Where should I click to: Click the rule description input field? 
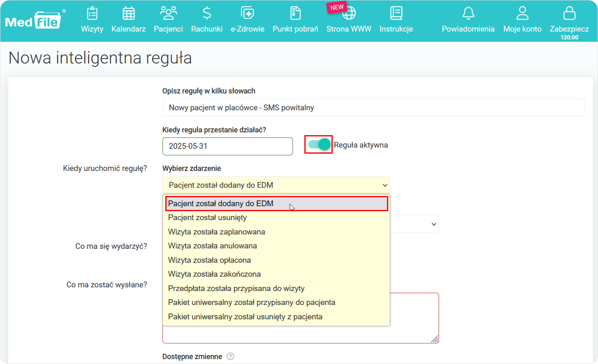point(373,107)
